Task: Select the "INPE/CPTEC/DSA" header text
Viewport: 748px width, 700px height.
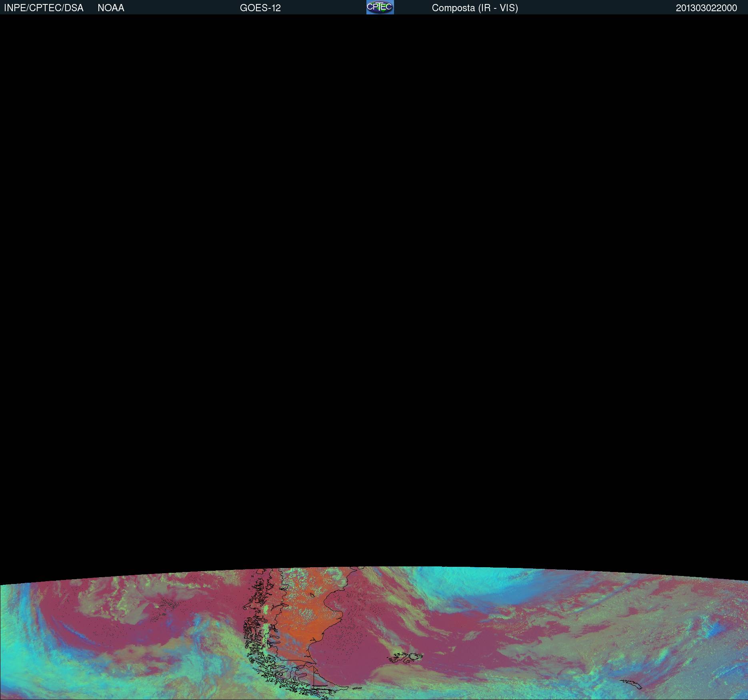Action: tap(44, 8)
